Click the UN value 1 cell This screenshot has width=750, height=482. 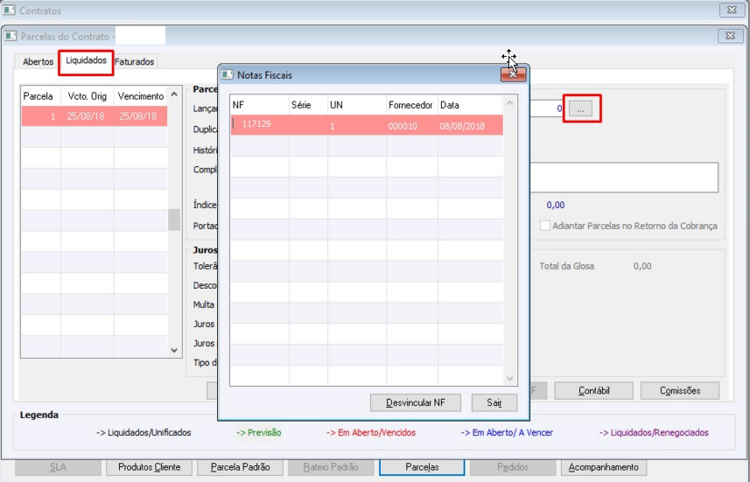point(357,126)
